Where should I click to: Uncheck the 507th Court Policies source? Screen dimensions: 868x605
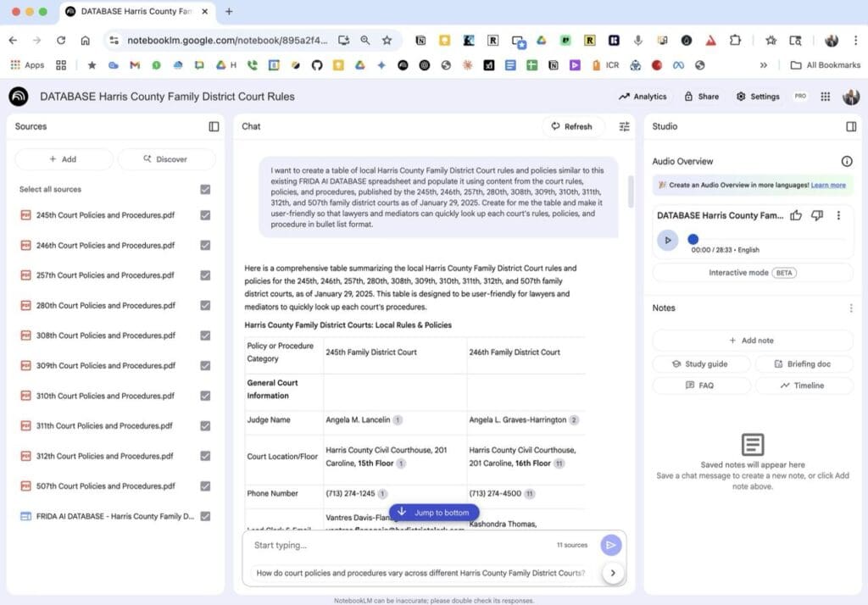pyautogui.click(x=204, y=486)
